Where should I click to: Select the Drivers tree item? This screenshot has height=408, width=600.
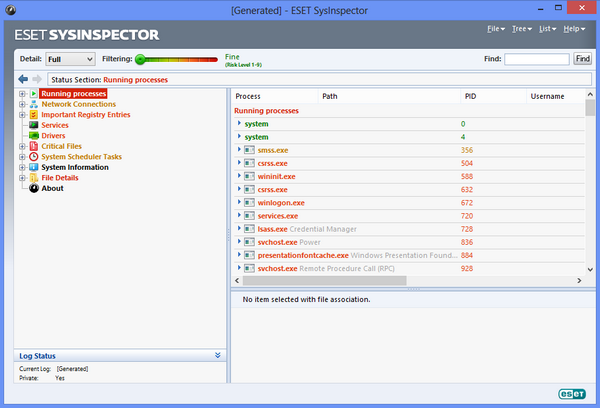click(x=53, y=135)
